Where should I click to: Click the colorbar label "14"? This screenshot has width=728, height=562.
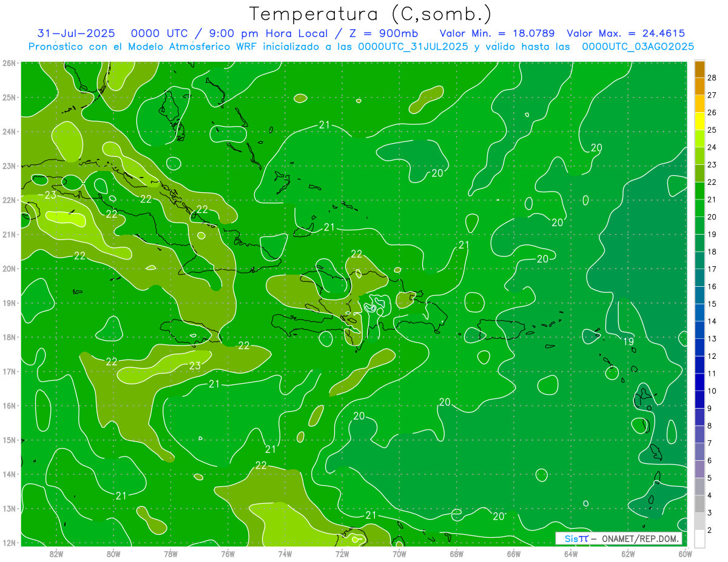(712, 321)
